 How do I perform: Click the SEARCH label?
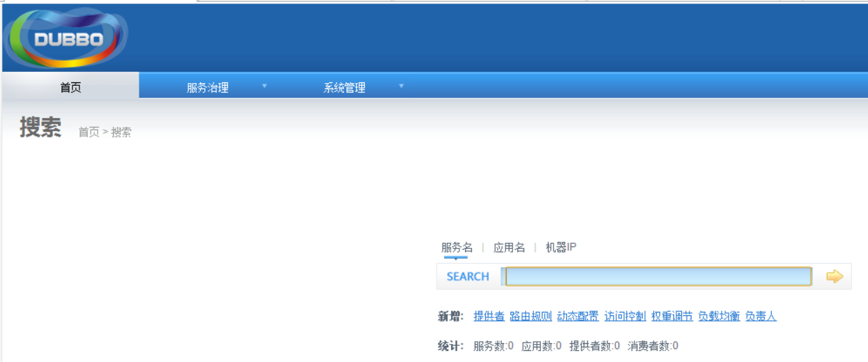[x=468, y=277]
